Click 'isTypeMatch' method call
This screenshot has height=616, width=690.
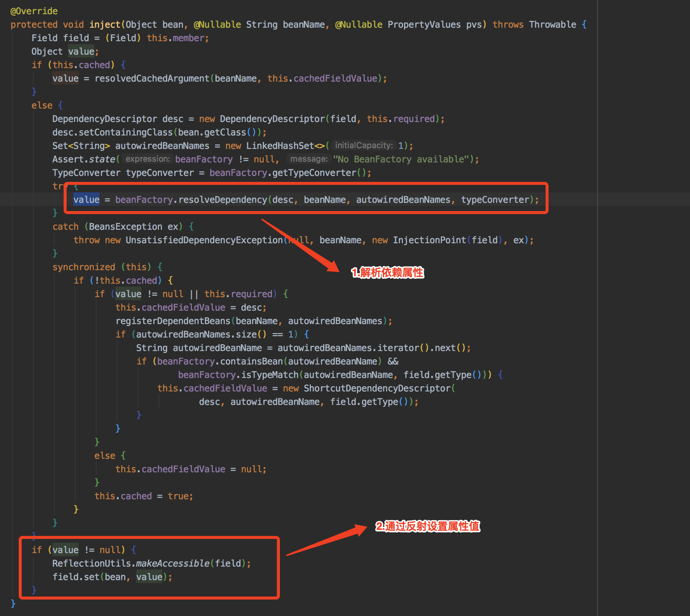pos(270,375)
